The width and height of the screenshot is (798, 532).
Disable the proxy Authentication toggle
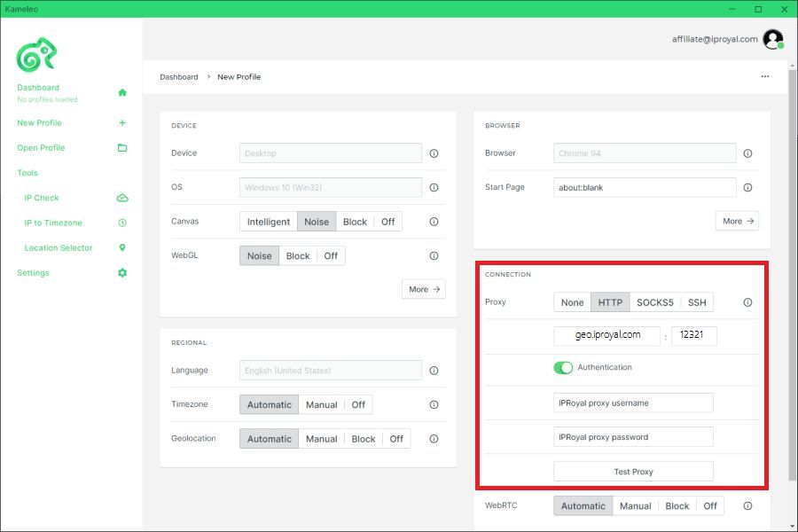pyautogui.click(x=563, y=368)
